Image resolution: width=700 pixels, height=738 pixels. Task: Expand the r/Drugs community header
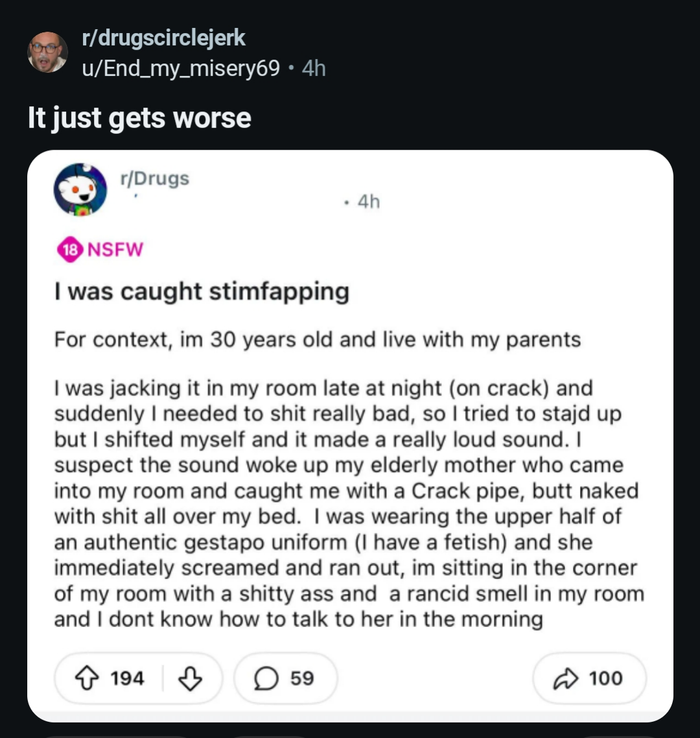153,179
